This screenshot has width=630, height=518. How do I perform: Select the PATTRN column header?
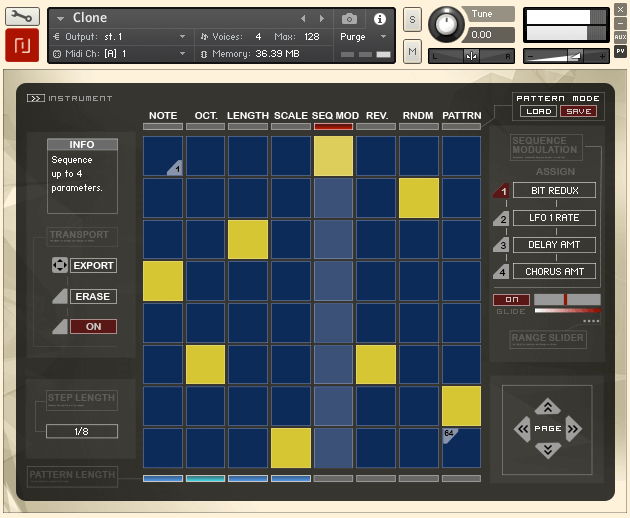(x=461, y=116)
